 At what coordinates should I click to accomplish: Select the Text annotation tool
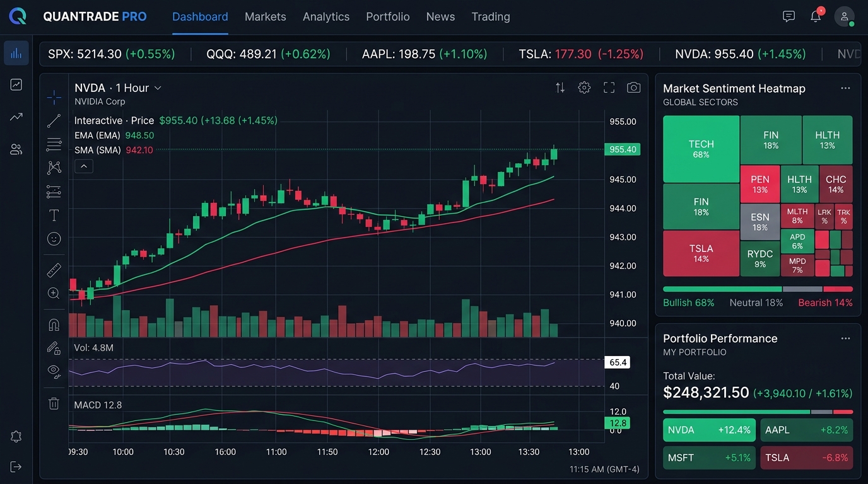(54, 216)
